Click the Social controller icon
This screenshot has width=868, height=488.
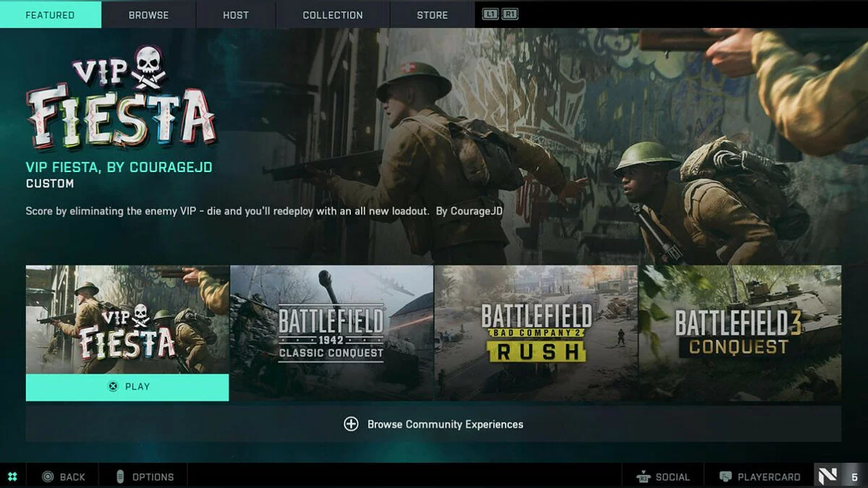642,477
